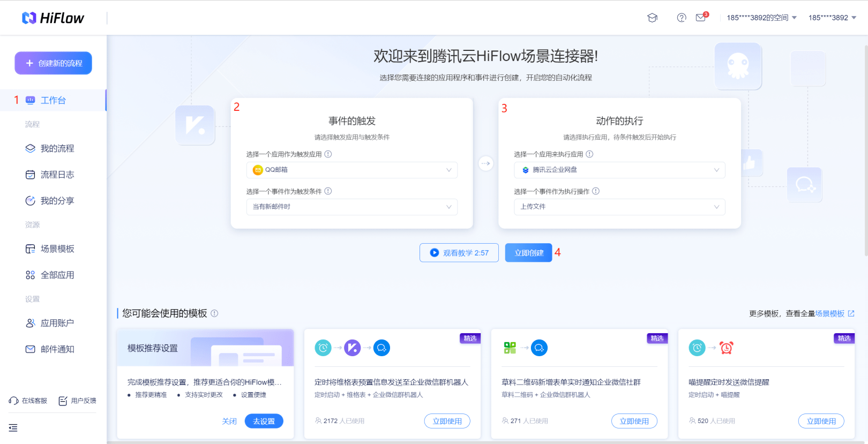This screenshot has height=444, width=868.
Task: Open the QQ邮箱 trigger app dropdown
Action: pos(352,170)
